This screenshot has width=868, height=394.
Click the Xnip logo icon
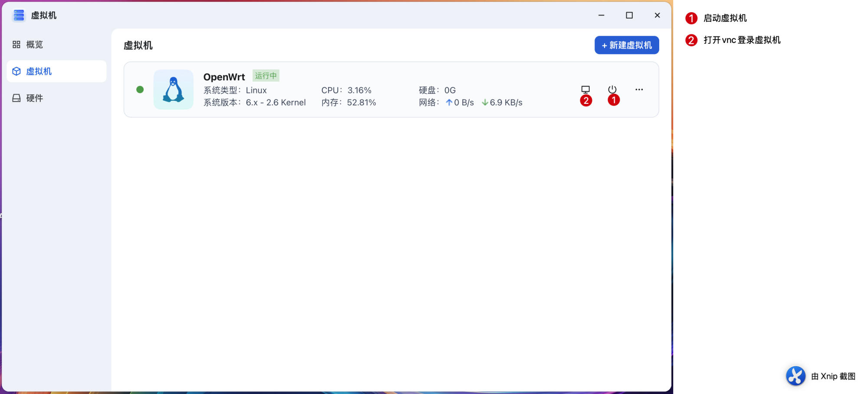coord(796,376)
